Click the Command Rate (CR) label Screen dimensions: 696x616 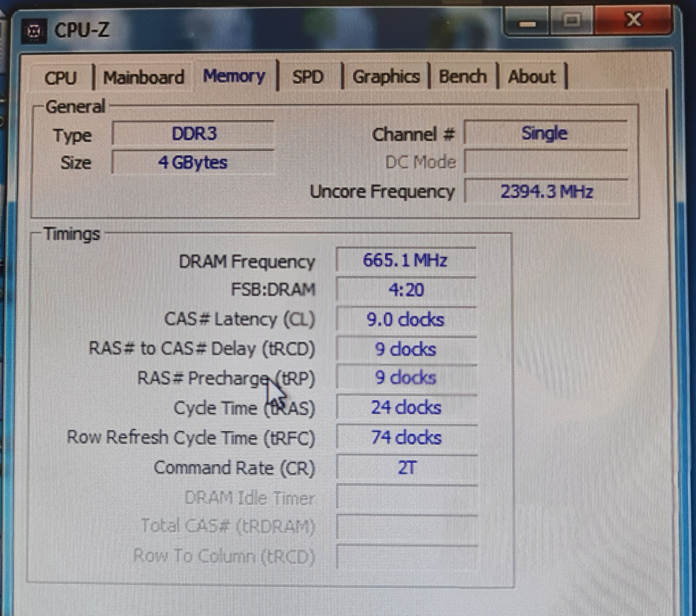click(234, 468)
